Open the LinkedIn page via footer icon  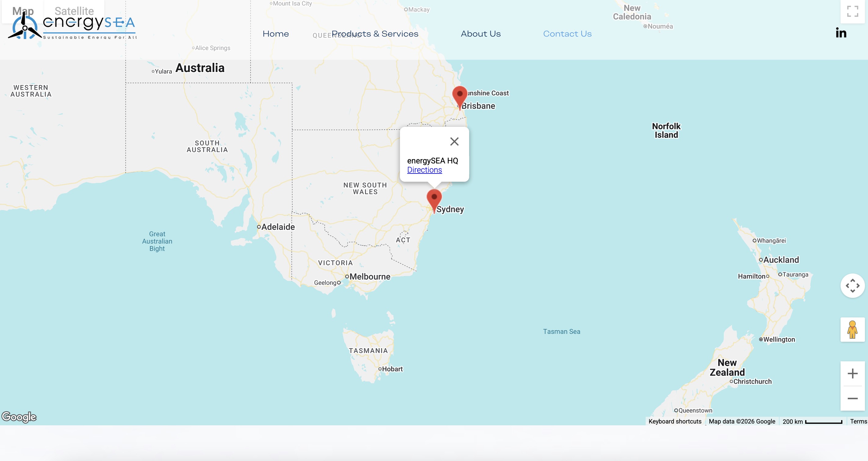point(840,32)
